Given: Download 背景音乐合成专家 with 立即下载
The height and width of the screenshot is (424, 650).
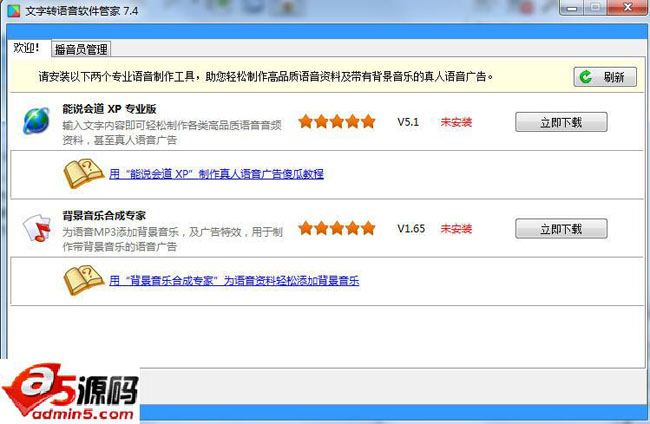Looking at the screenshot, I should pos(561,229).
